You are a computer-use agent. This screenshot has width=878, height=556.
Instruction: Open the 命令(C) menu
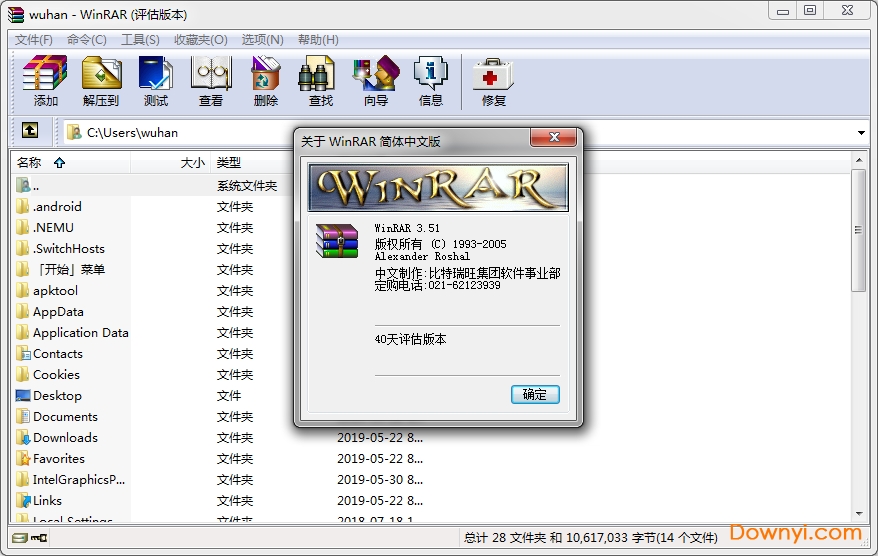click(x=86, y=40)
